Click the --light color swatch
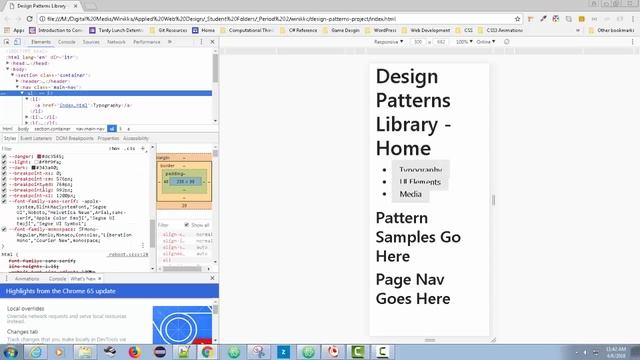The height and width of the screenshot is (360, 640). 36,162
